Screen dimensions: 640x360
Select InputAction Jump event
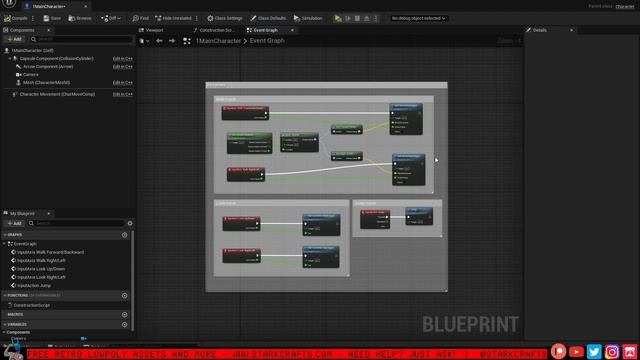point(34,286)
